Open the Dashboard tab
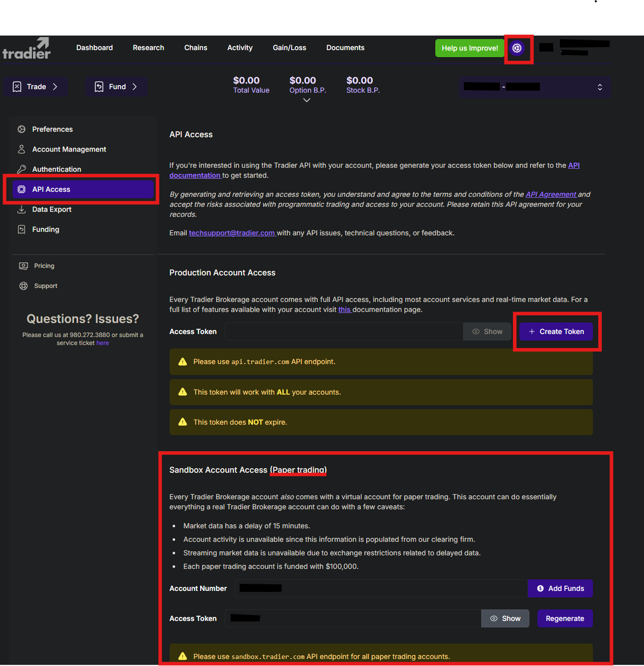The width and height of the screenshot is (644, 666). pos(95,48)
